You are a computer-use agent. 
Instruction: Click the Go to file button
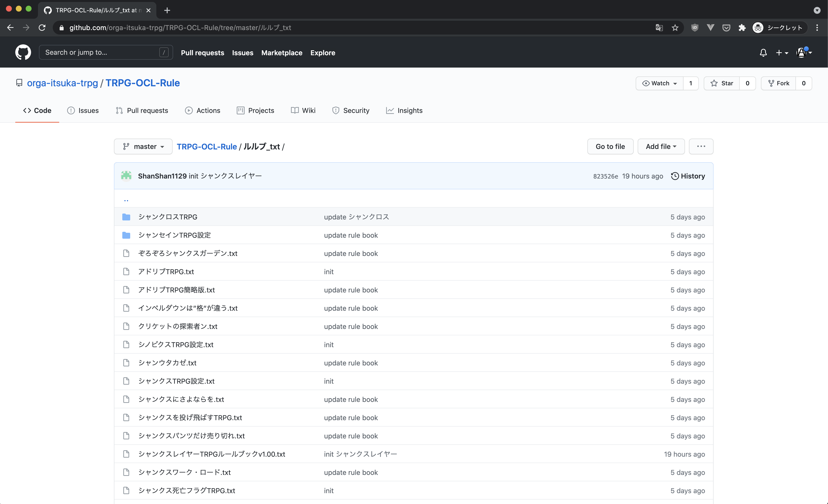pos(610,146)
